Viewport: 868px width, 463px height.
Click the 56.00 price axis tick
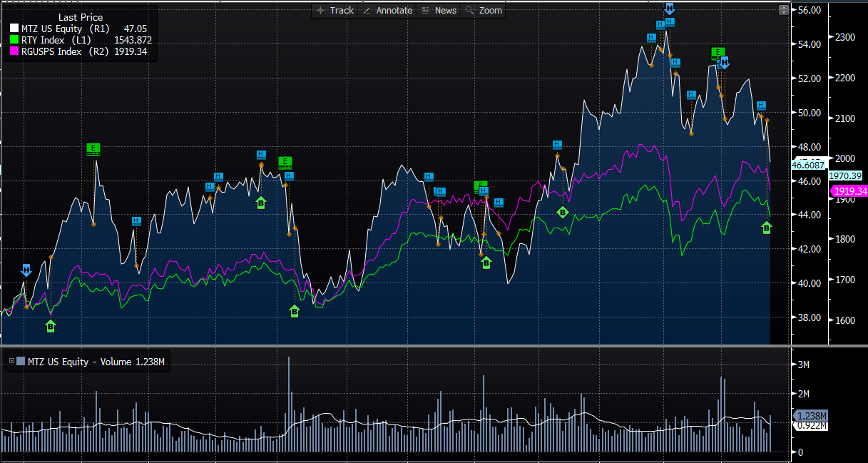[x=810, y=10]
